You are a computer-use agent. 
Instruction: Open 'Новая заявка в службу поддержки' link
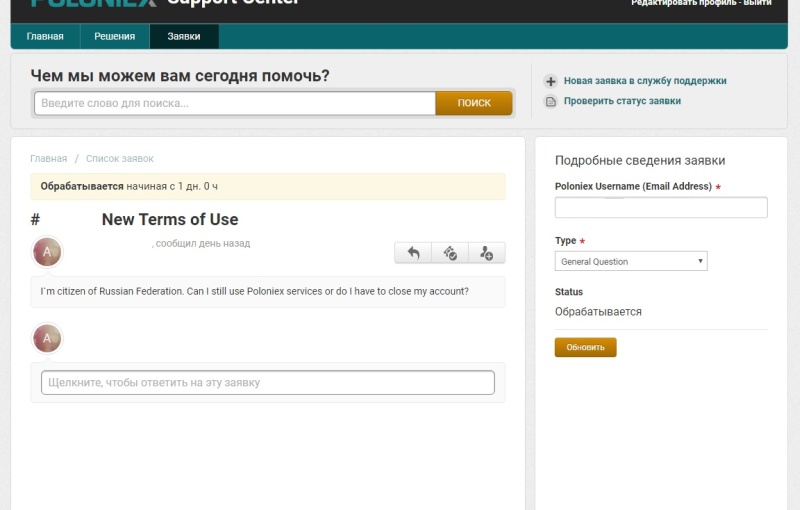point(645,81)
